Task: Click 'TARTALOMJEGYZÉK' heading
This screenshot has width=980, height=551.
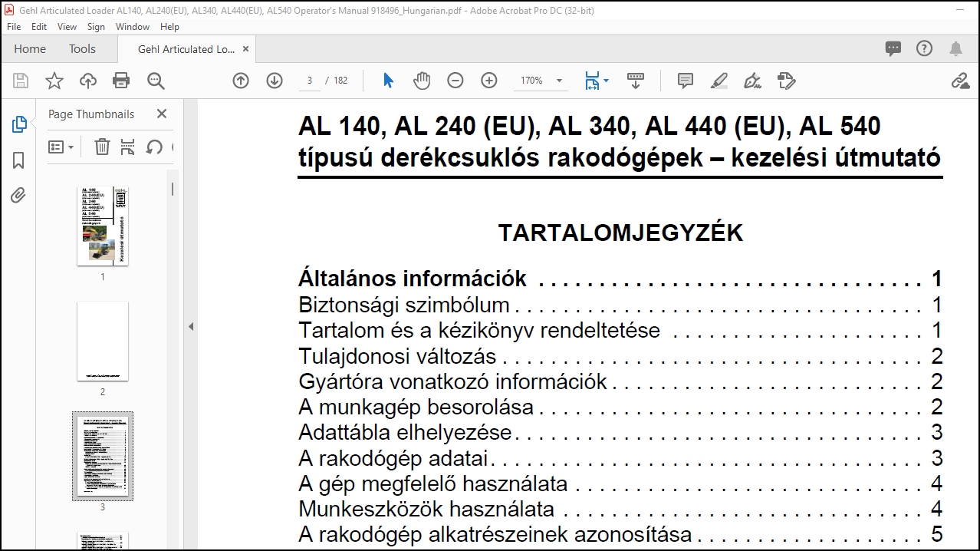Action: (620, 233)
